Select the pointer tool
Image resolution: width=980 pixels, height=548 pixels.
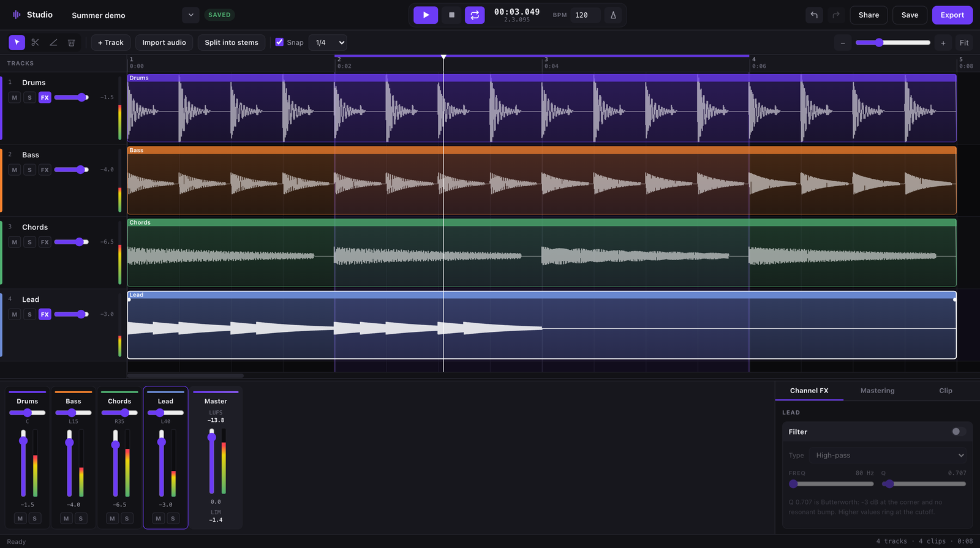click(x=17, y=42)
